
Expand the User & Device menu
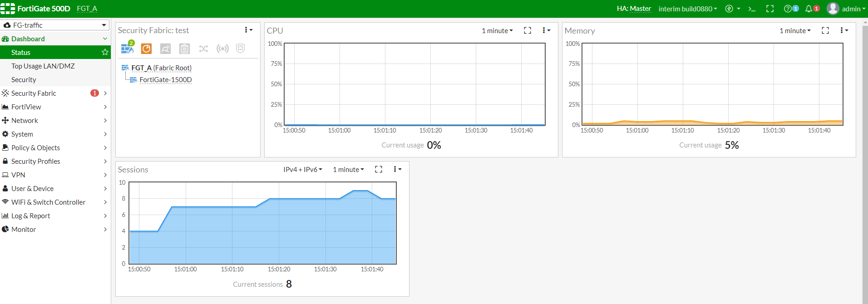click(55, 188)
